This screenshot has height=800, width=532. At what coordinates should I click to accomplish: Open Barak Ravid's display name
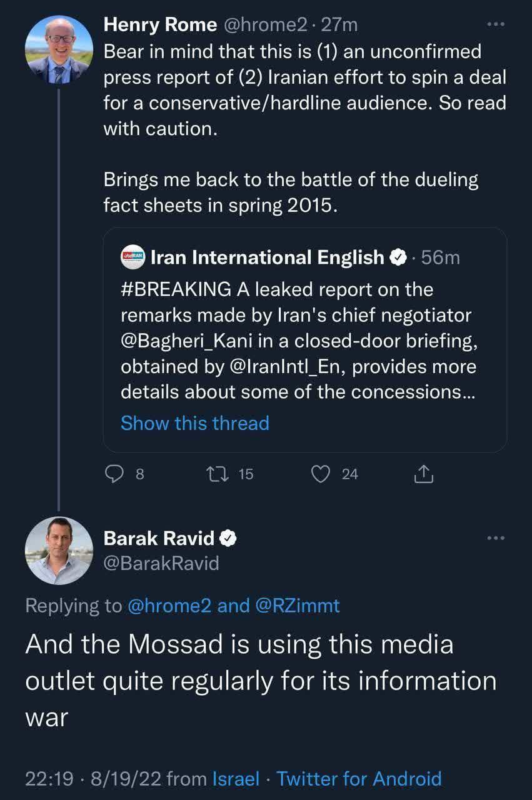159,537
